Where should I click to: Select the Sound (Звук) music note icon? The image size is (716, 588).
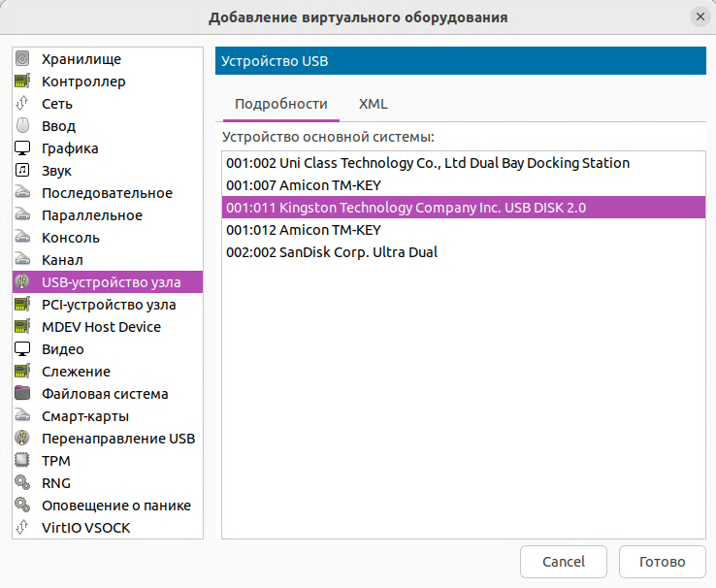(22, 171)
